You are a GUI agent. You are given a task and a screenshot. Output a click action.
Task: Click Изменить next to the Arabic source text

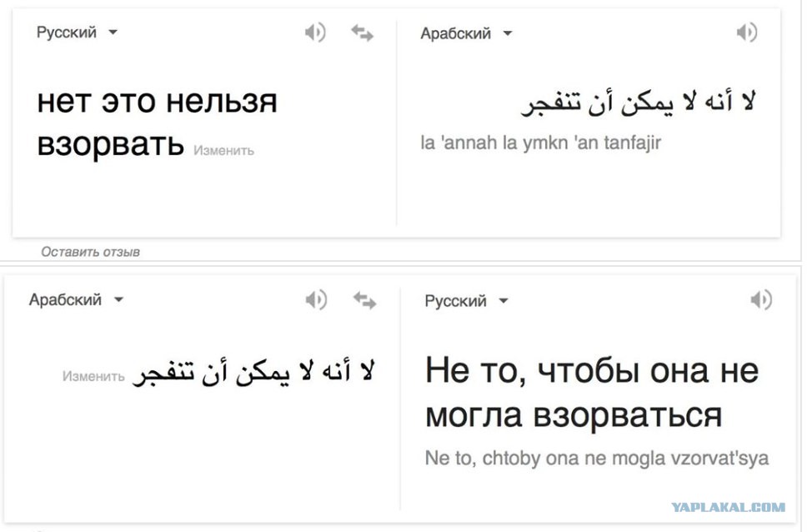click(93, 376)
